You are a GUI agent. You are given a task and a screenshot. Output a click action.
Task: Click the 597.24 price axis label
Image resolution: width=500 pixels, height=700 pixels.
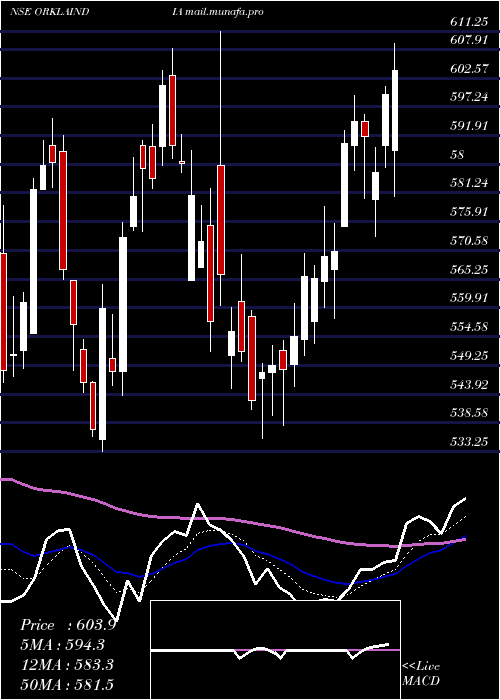point(470,97)
